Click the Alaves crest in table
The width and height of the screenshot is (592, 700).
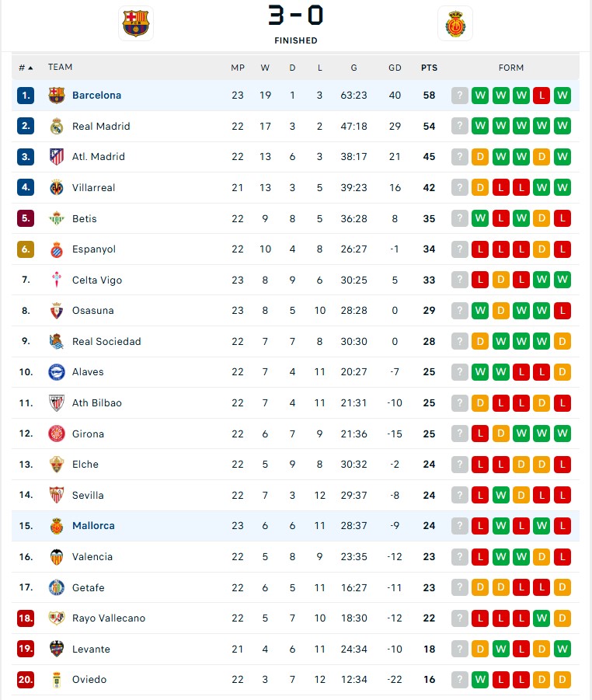[57, 372]
